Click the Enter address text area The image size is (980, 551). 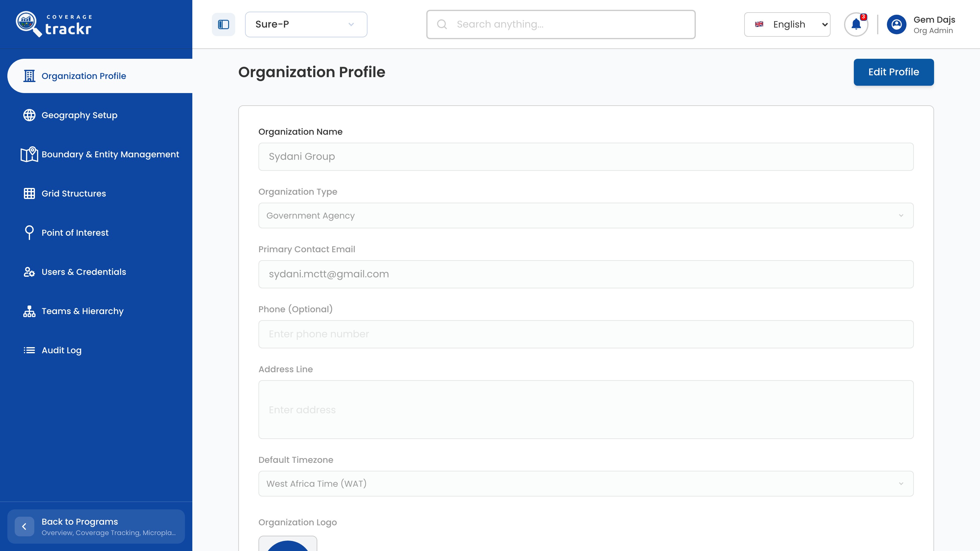tap(586, 410)
